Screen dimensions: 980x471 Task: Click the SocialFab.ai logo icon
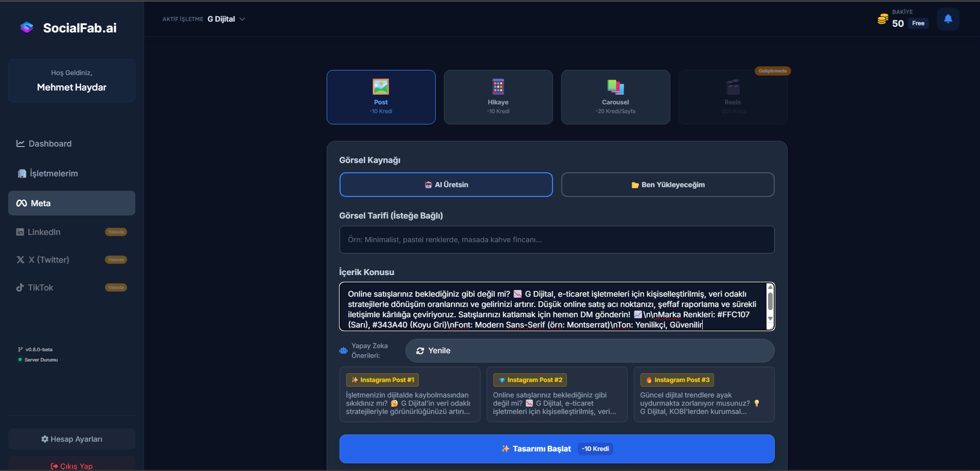click(27, 28)
